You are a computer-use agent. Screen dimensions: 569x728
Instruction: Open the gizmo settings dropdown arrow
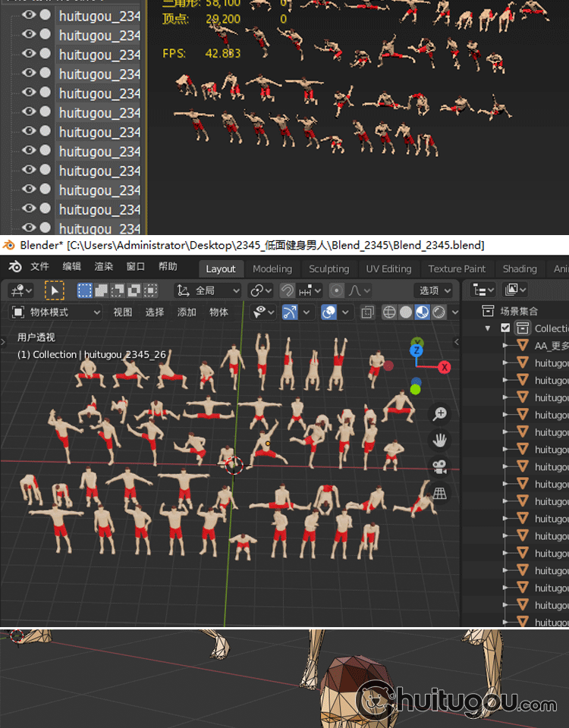coord(306,312)
